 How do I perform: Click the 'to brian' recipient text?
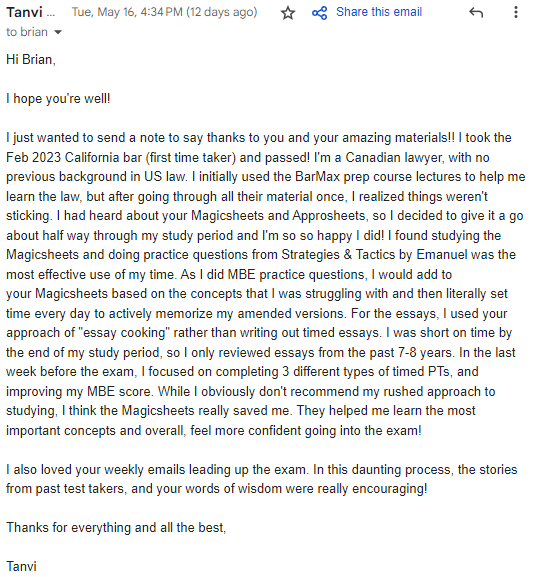[27, 32]
